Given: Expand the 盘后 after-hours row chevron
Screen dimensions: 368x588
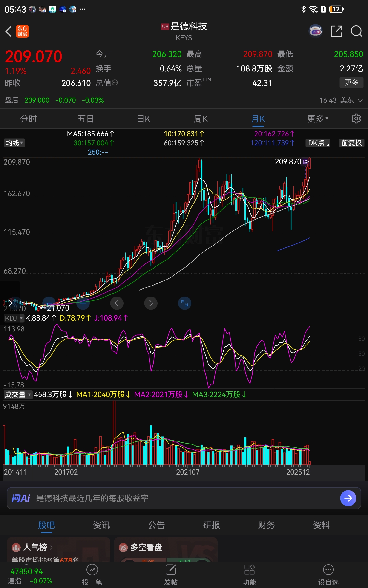Looking at the screenshot, I should pos(360,100).
